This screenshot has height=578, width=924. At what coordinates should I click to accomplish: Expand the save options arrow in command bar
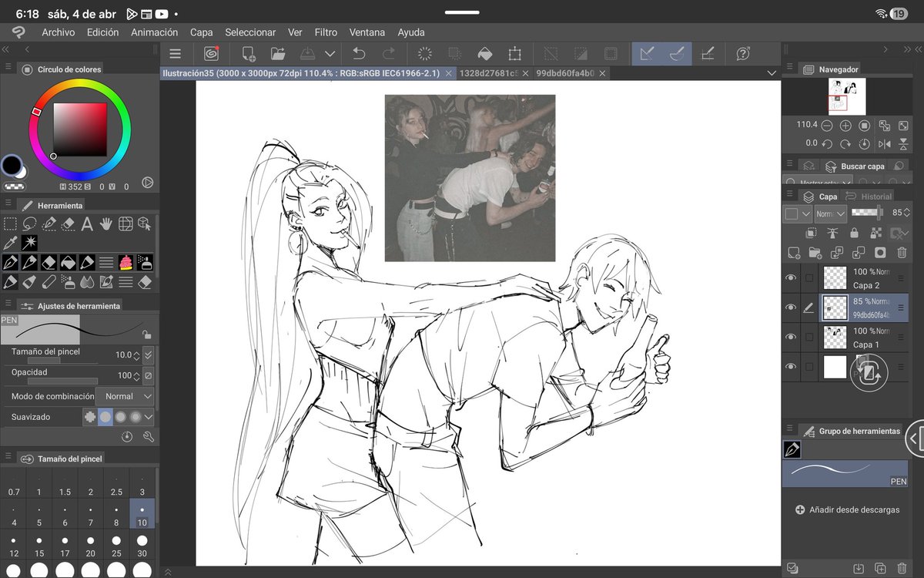(x=330, y=54)
